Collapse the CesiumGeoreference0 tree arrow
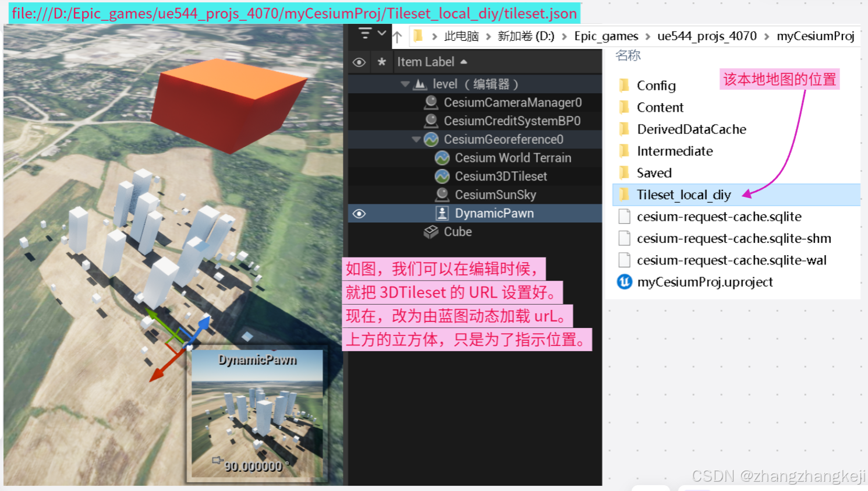The height and width of the screenshot is (491, 868). pos(416,139)
